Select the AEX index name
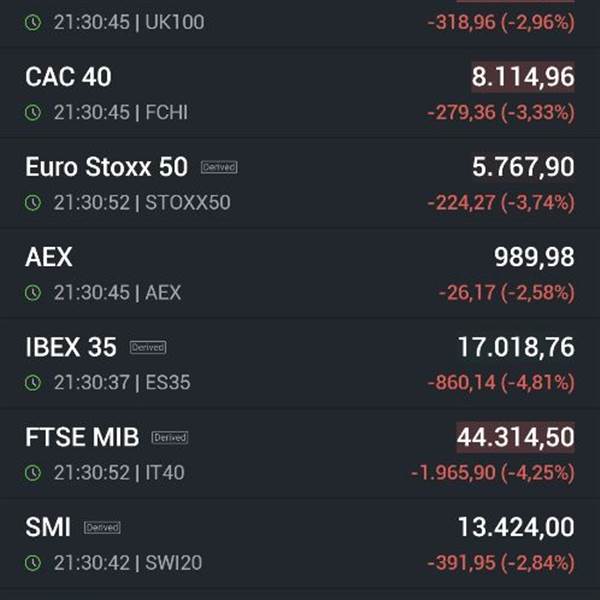This screenshot has height=600, width=600. click(x=49, y=257)
